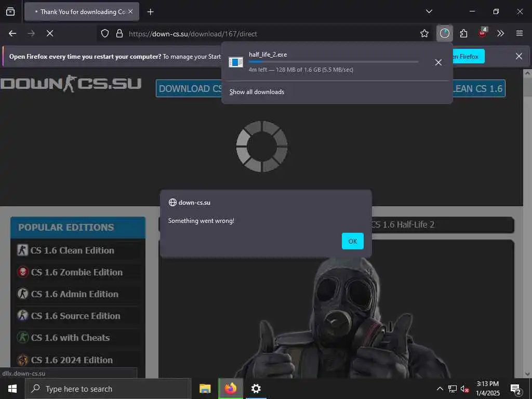
Task: Open CS 1.6 Source Edition link
Action: click(76, 316)
